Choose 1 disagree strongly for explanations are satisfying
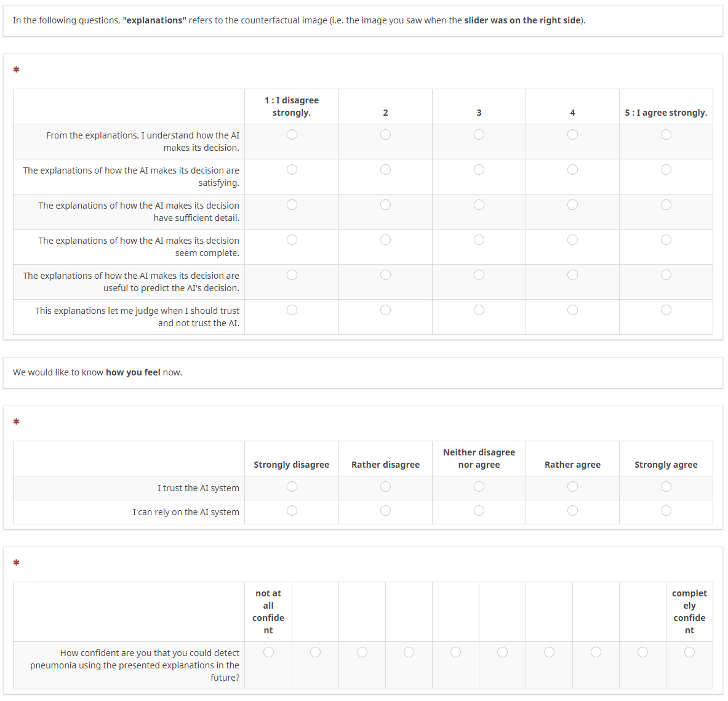The image size is (728, 701). click(x=292, y=169)
